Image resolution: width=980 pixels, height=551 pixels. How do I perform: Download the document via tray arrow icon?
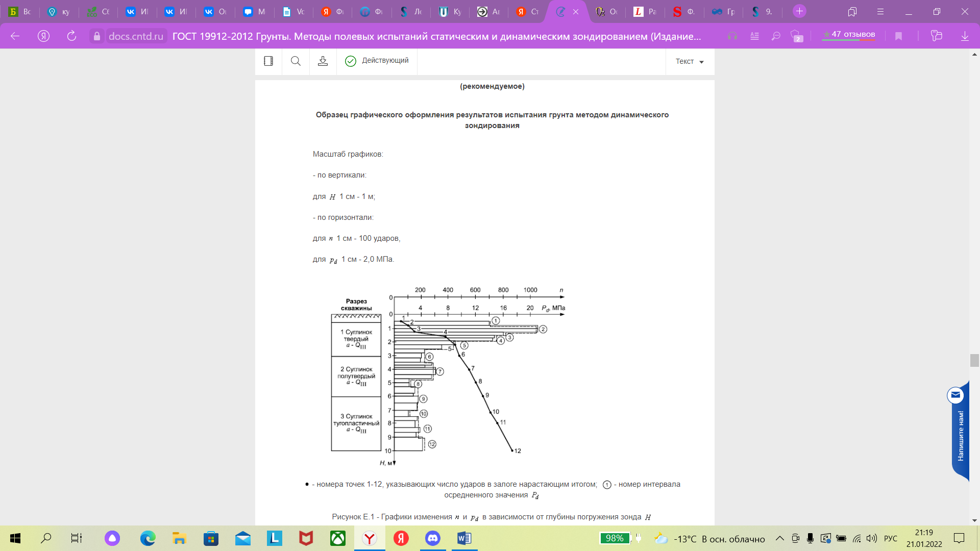(x=323, y=61)
